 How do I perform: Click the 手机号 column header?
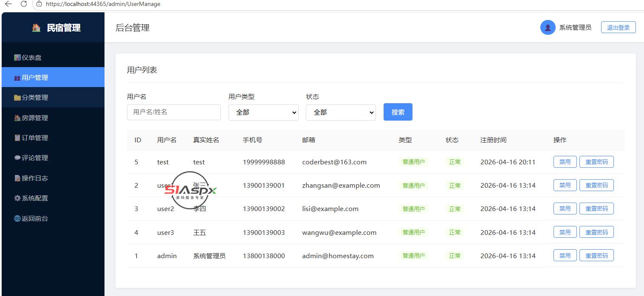252,140
